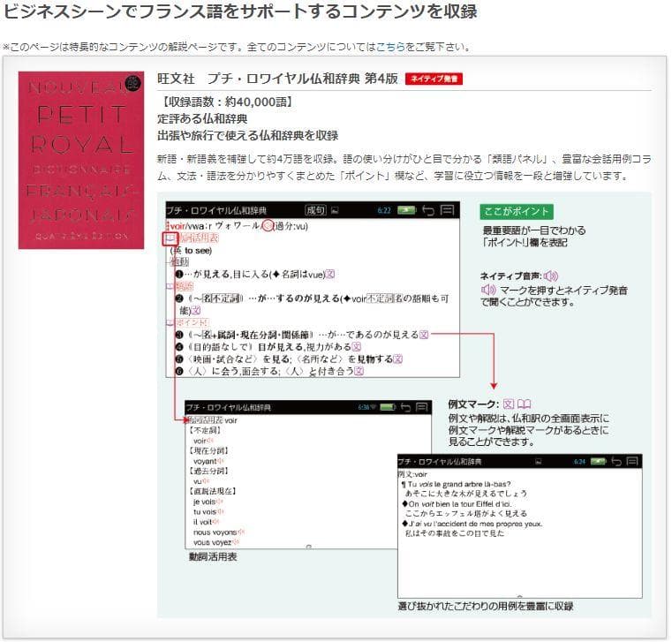Click the heading 旺文社 プチ・ロワイヤル仏和辞典 第4版
The image size is (672, 642).
(277, 79)
